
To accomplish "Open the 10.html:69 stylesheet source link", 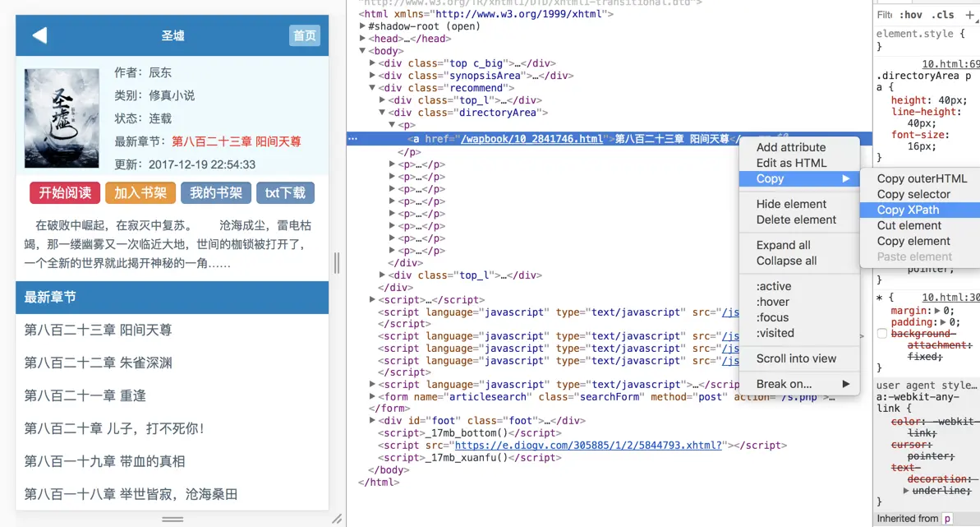I will tap(950, 64).
